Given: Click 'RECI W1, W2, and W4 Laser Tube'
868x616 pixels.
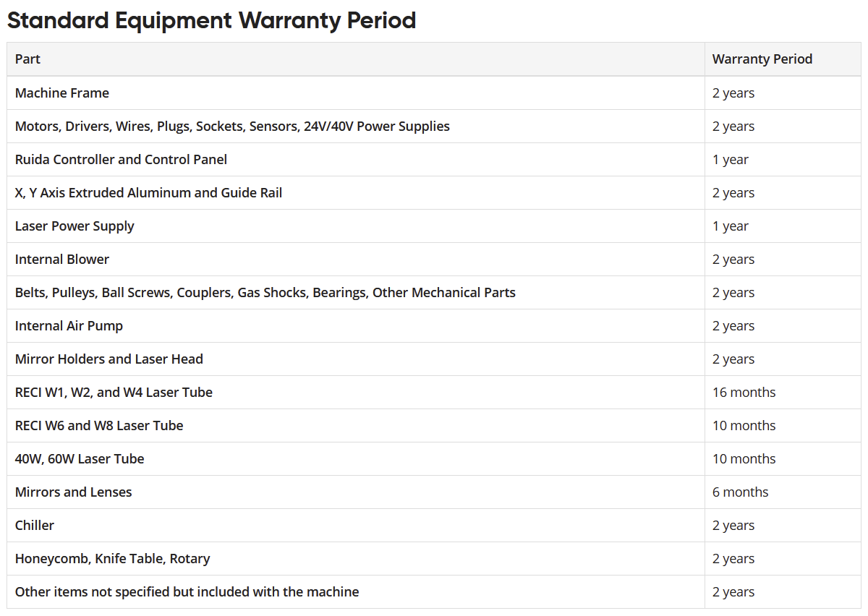Looking at the screenshot, I should point(114,393).
